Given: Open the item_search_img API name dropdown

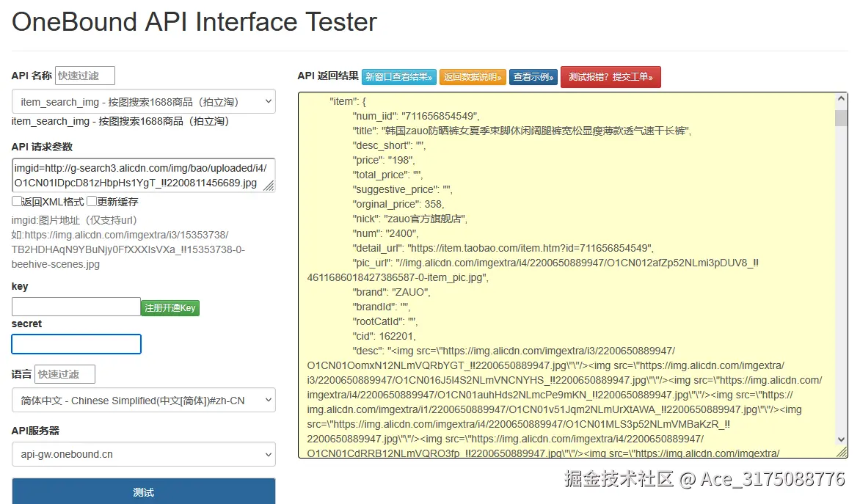Looking at the screenshot, I should (x=143, y=101).
